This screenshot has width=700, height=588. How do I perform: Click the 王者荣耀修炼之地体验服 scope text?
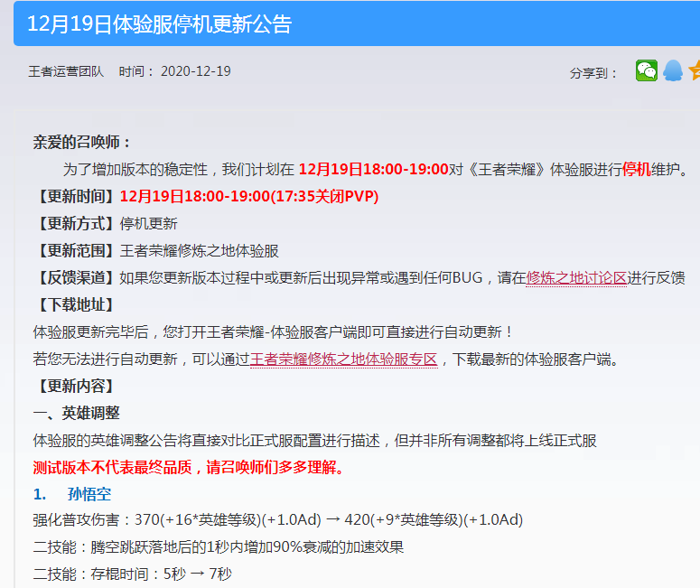pos(199,251)
